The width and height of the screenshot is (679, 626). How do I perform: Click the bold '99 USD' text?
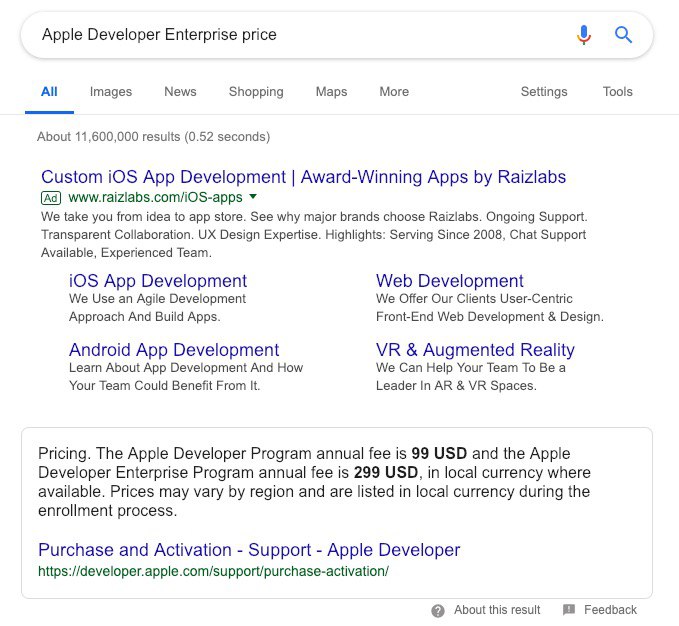coord(439,453)
